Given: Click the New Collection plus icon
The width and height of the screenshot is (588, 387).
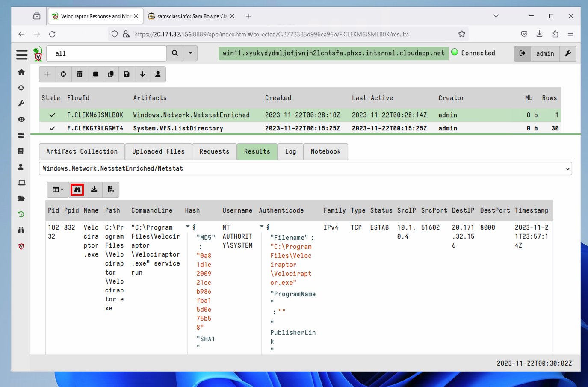Looking at the screenshot, I should click(x=47, y=74).
